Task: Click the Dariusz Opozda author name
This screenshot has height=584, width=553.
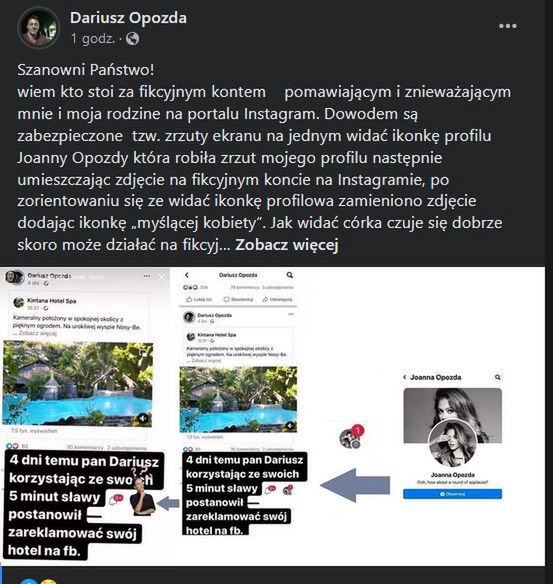Action: coord(128,18)
